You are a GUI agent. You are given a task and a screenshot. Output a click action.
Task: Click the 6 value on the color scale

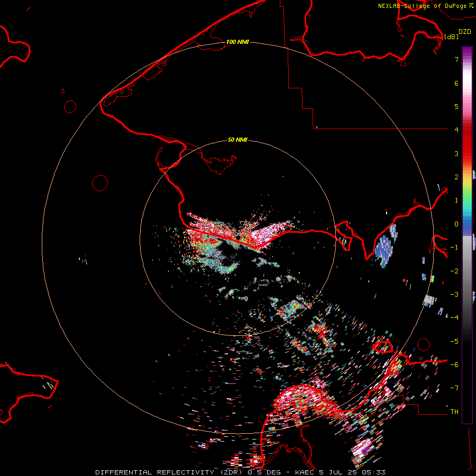click(456, 83)
